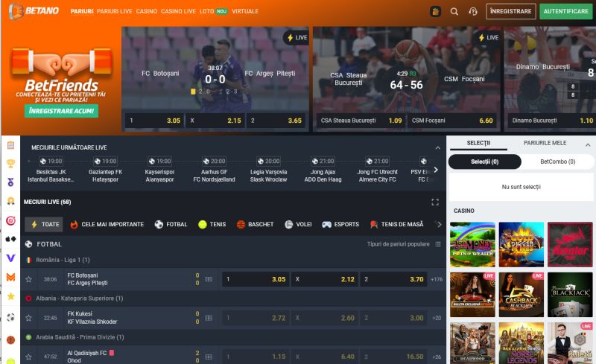Open the trophy sidebar icon
Screen dimensions: 596x364
click(10, 163)
